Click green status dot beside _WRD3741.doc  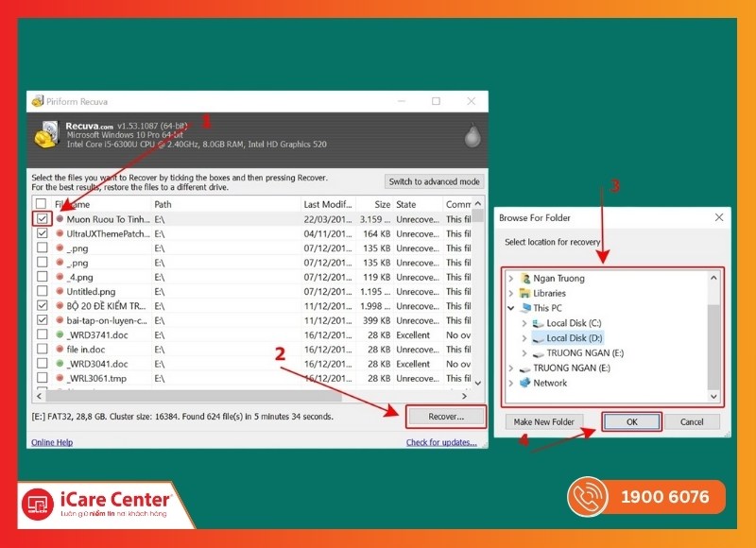pos(59,335)
